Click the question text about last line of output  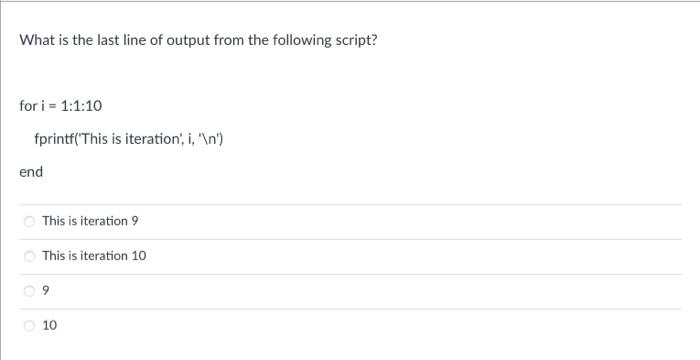198,41
